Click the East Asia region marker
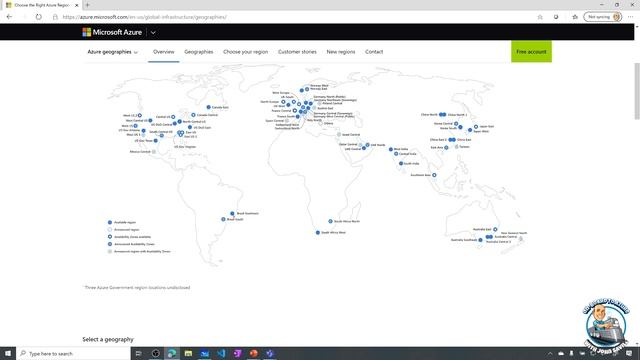Image resolution: width=640 pixels, height=360 pixels. [446, 148]
